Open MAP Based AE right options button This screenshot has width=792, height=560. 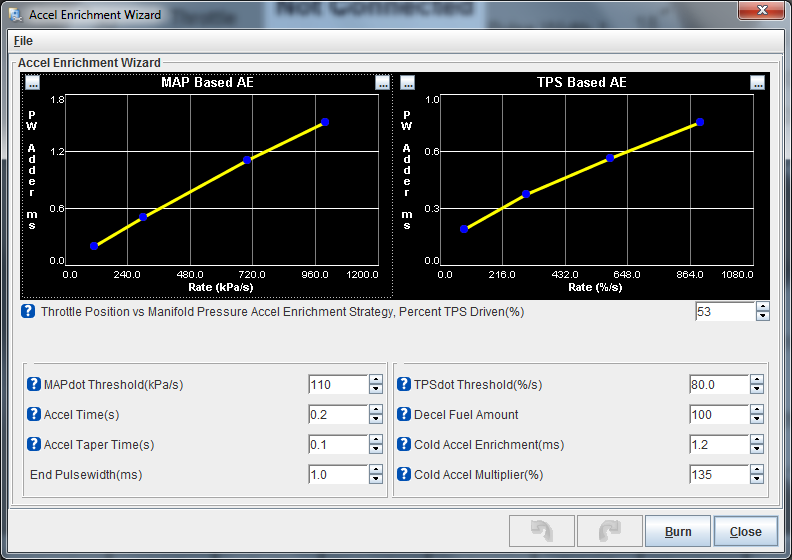(x=382, y=83)
